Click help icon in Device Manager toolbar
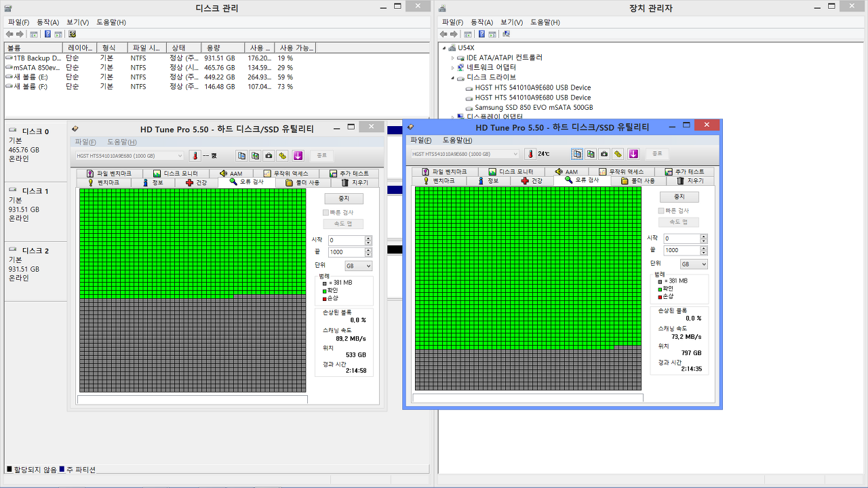The width and height of the screenshot is (868, 488). (481, 34)
